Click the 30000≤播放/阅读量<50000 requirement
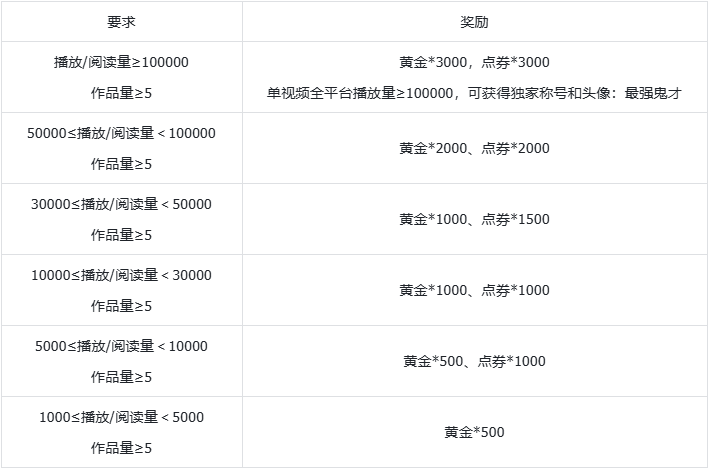Image resolution: width=709 pixels, height=469 pixels. pyautogui.click(x=121, y=204)
